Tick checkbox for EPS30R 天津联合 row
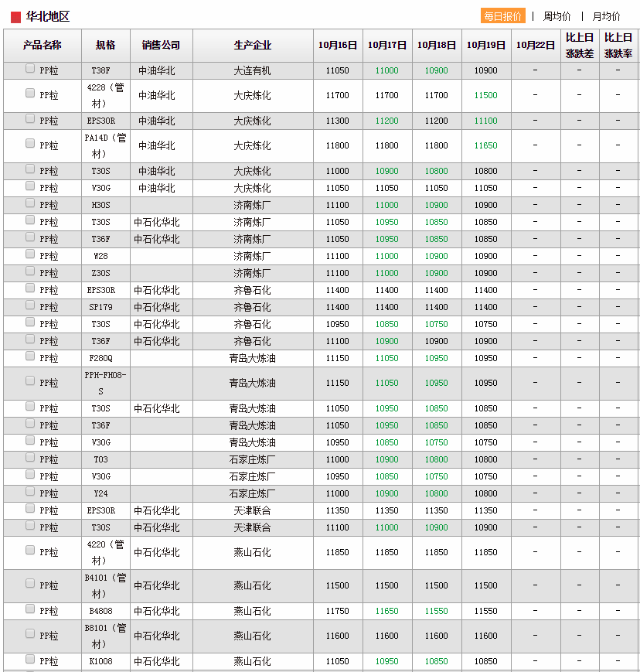The image size is (640, 672). click(x=30, y=508)
